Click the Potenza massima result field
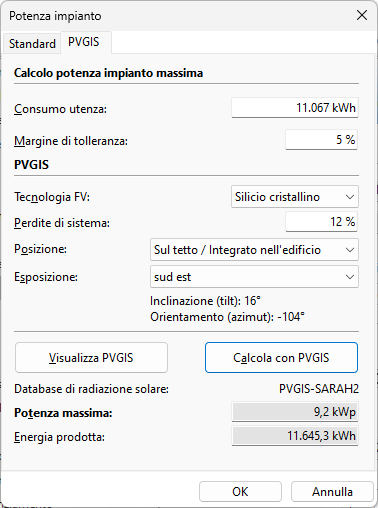The width and height of the screenshot is (378, 508). 295,412
